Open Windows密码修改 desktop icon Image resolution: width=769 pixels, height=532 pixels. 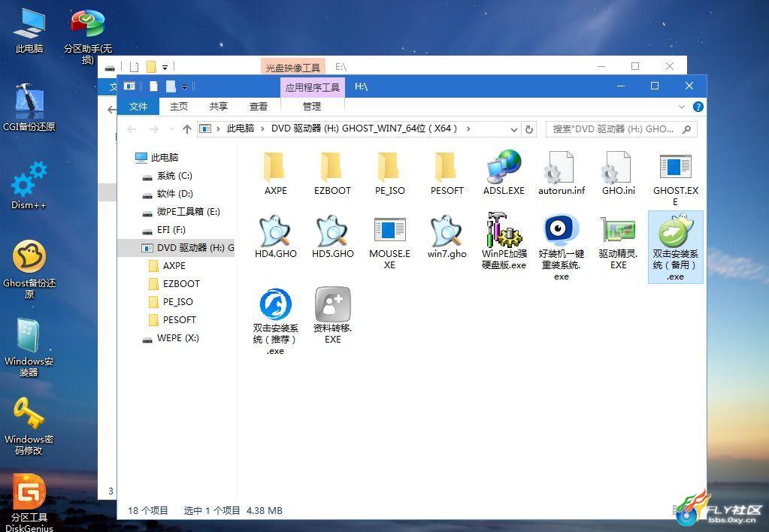(x=29, y=425)
